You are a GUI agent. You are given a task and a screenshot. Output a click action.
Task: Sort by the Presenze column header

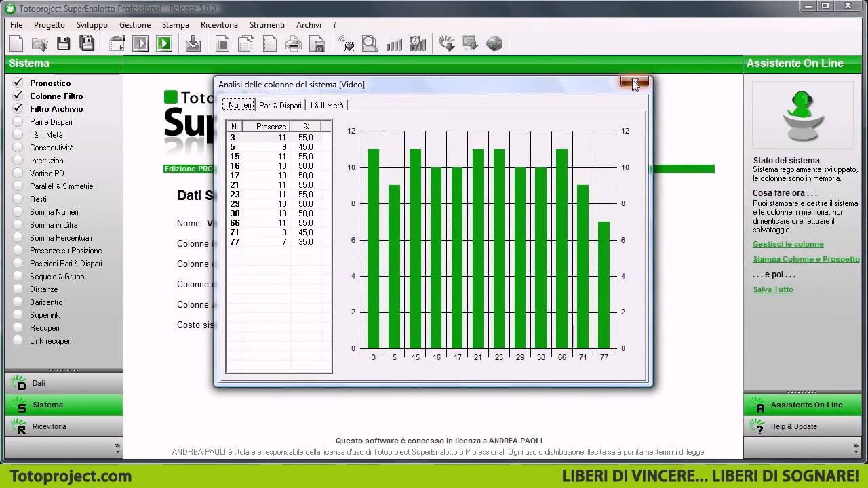tap(267, 126)
